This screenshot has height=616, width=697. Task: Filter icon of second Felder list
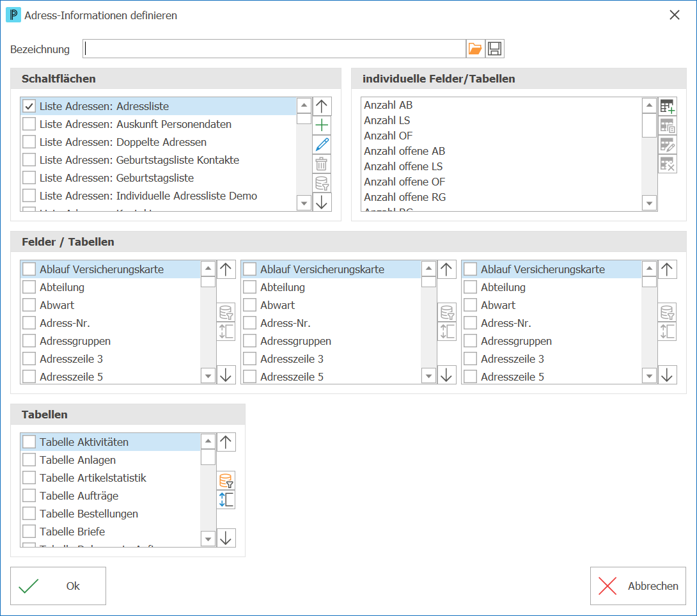tap(446, 312)
